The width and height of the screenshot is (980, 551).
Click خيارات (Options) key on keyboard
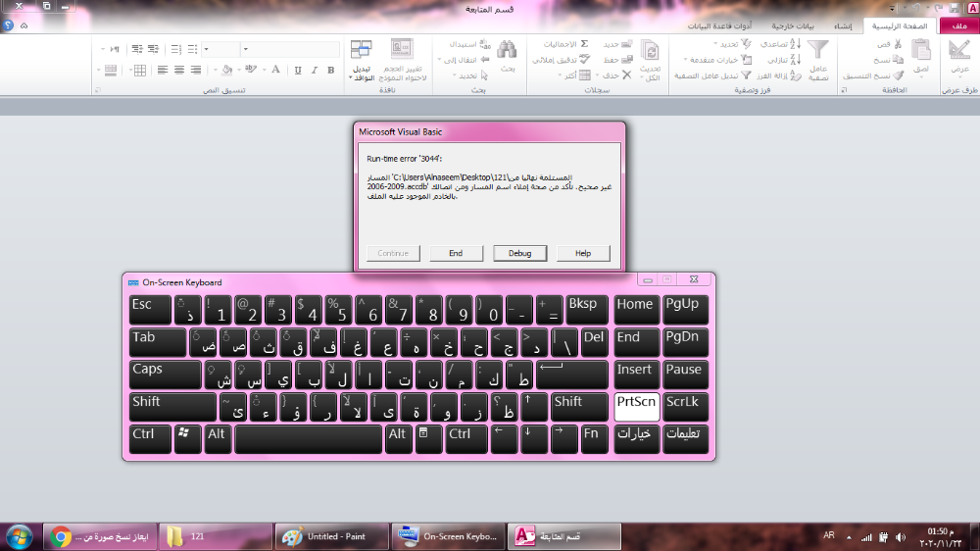click(x=636, y=439)
